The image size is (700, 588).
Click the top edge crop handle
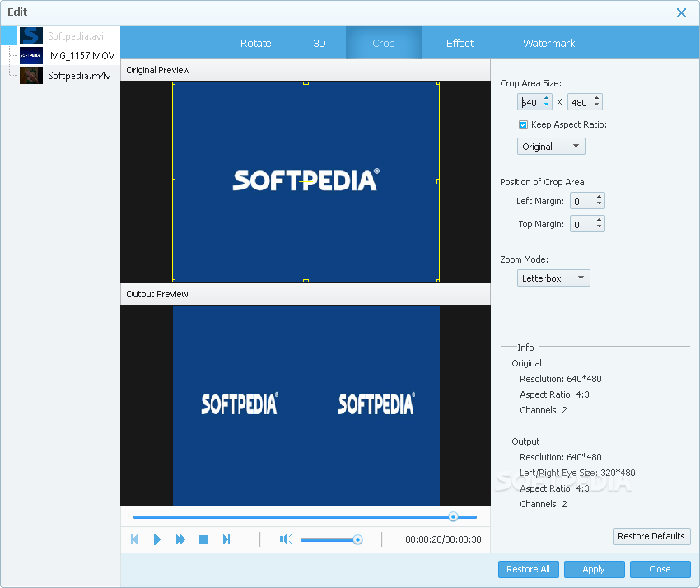306,83
